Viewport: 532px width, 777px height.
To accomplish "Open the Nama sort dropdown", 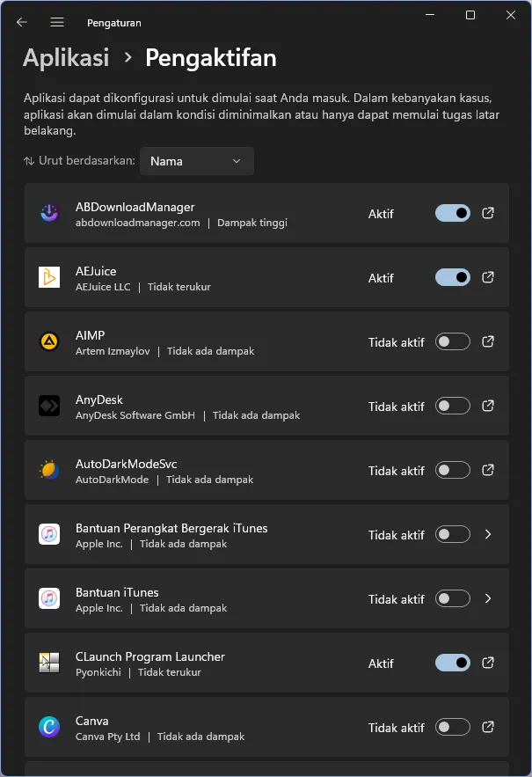I will (197, 161).
